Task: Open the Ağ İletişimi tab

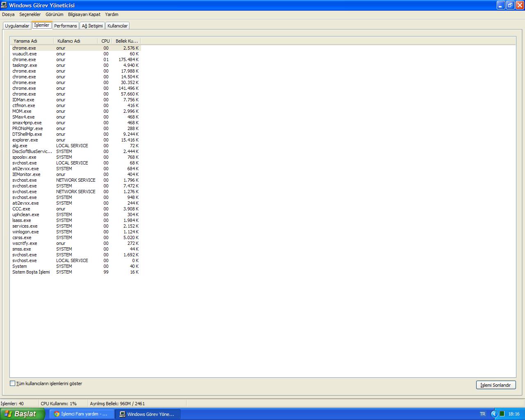Action: 92,26
